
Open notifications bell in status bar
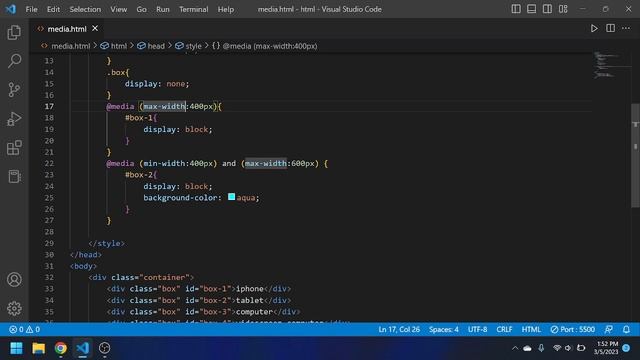(x=626, y=329)
